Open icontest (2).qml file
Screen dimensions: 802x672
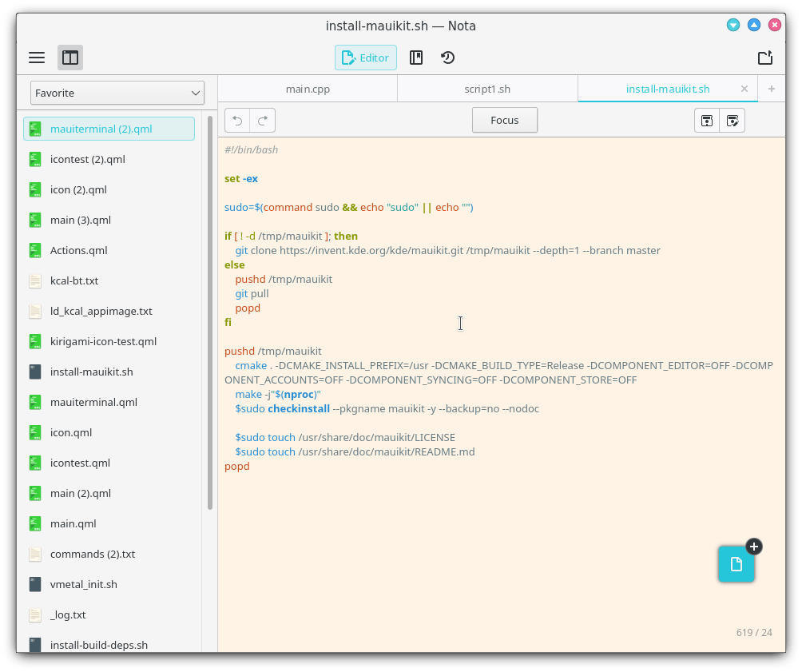(x=109, y=159)
